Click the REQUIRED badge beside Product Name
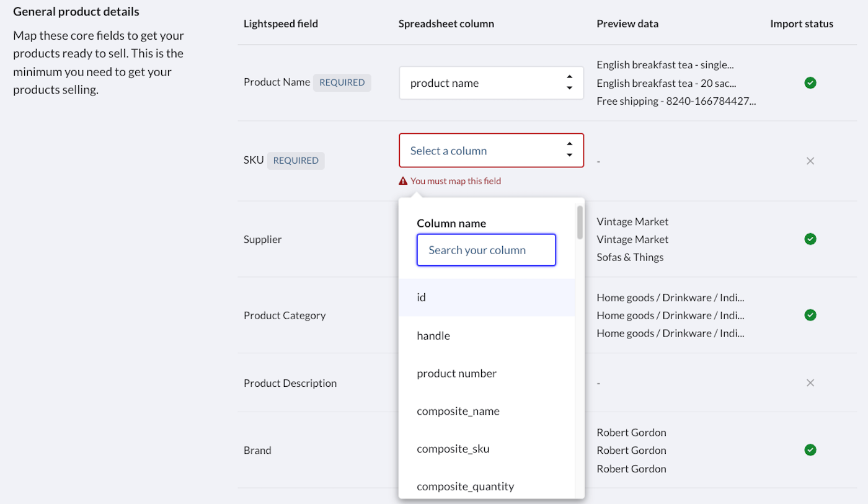The image size is (868, 504). (342, 82)
